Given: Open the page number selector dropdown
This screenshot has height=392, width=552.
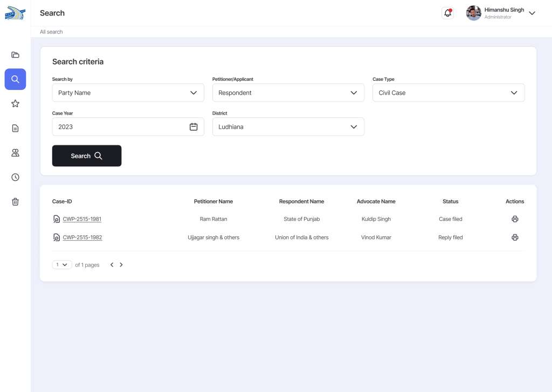Looking at the screenshot, I should click(x=62, y=265).
